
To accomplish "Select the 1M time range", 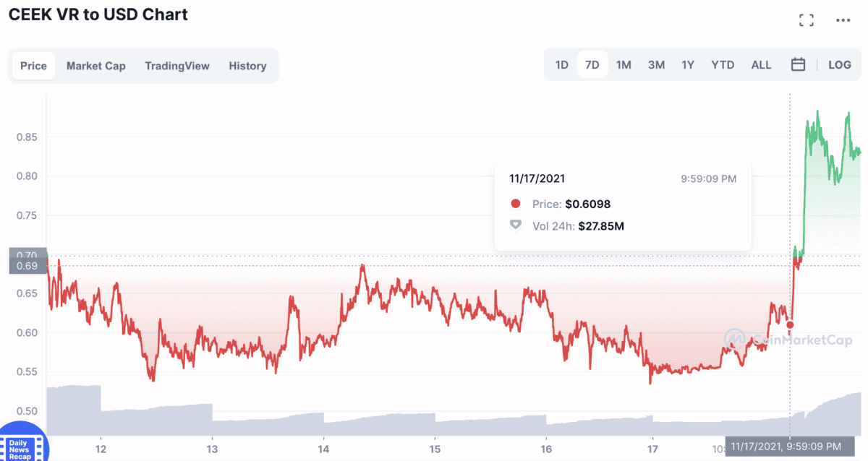I will tap(624, 64).
